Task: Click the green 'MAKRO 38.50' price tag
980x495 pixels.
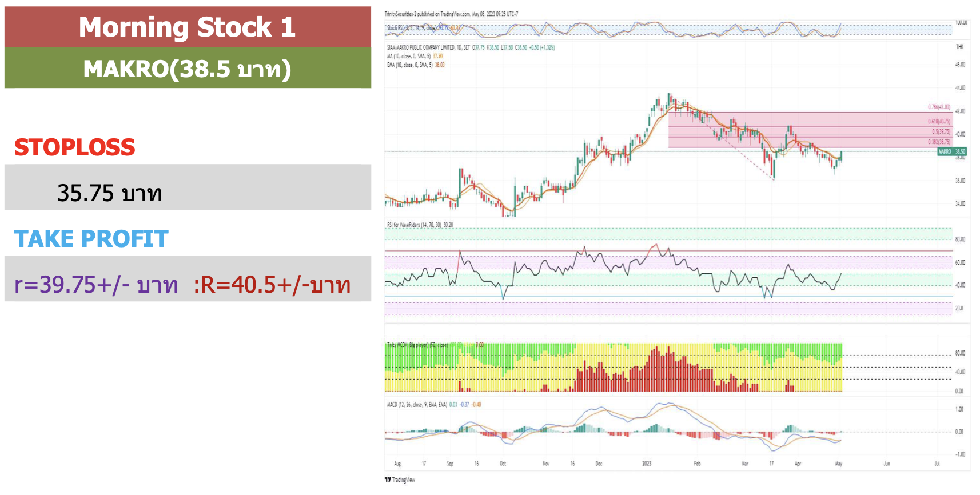Action: click(x=952, y=151)
